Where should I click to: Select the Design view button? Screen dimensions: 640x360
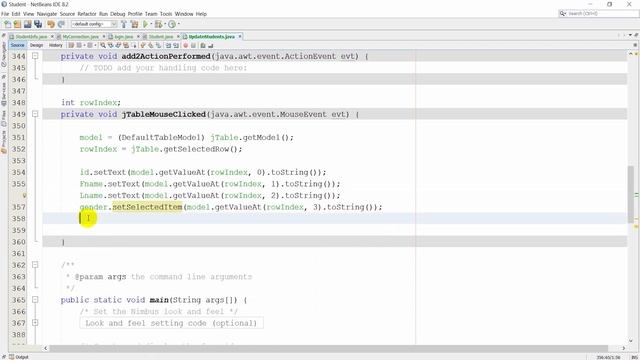36,45
